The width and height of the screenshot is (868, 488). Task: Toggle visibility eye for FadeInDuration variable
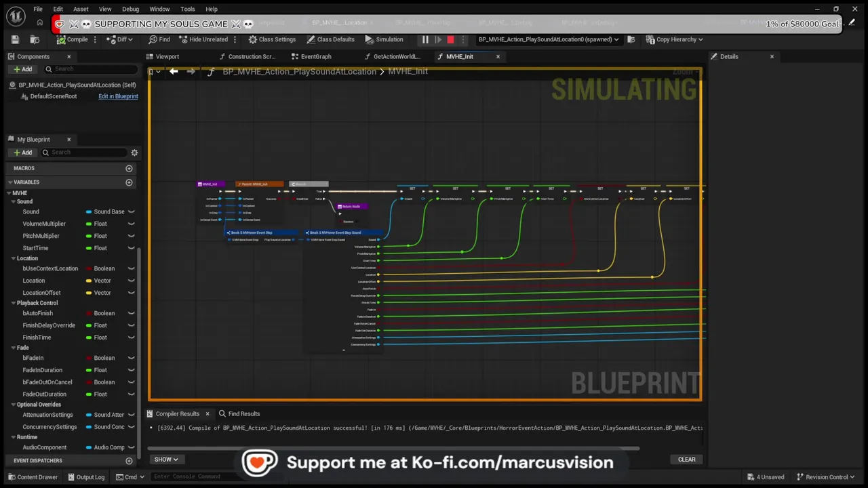[131, 370]
